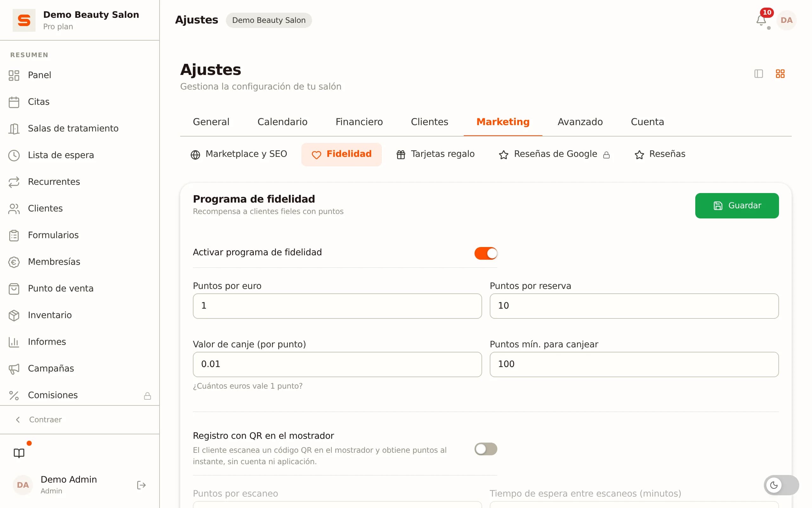This screenshot has width=812, height=508.
Task: Switch to the Calendario tab
Action: pyautogui.click(x=282, y=122)
